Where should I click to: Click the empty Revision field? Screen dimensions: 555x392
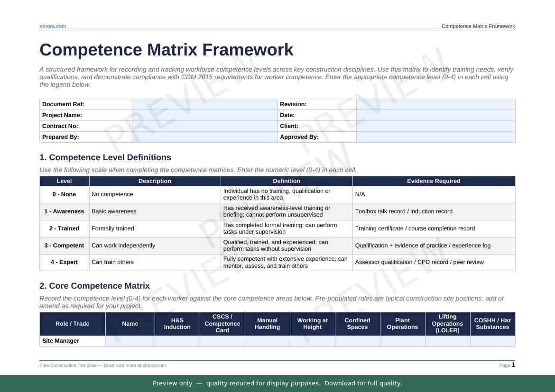coord(435,104)
